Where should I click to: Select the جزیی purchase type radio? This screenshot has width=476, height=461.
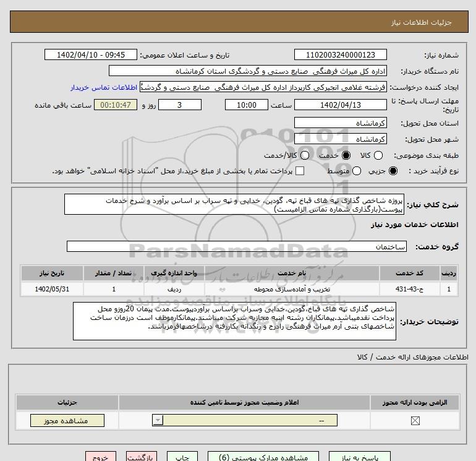(393, 171)
